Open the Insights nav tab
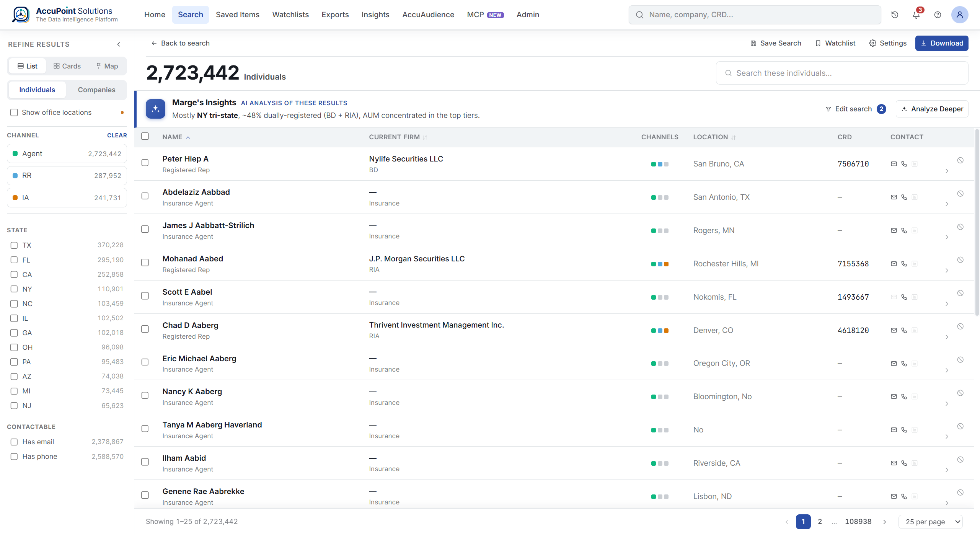 [375, 15]
